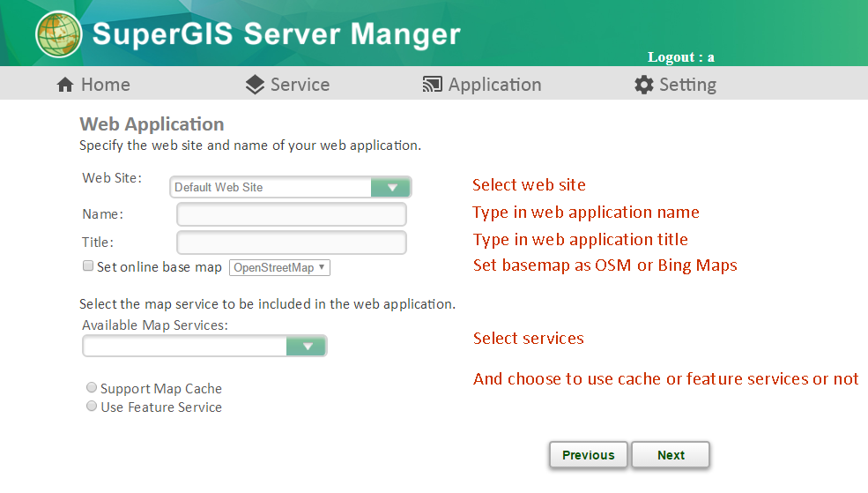This screenshot has height=493, width=868.
Task: Click the Previous button
Action: tap(589, 455)
